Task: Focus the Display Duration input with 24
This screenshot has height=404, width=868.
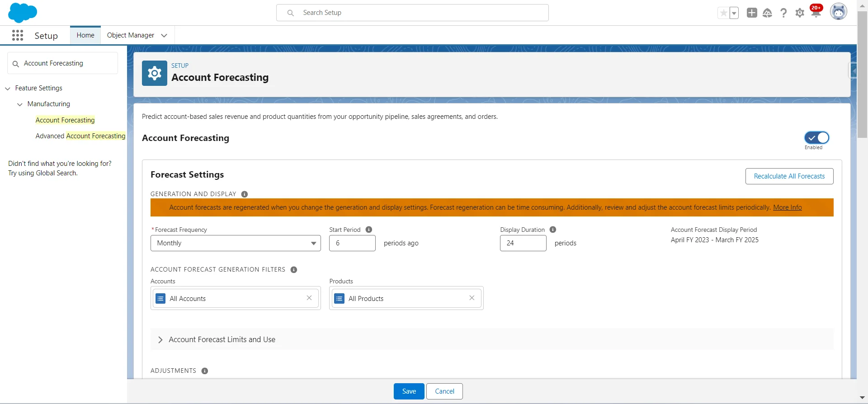Action: click(523, 243)
